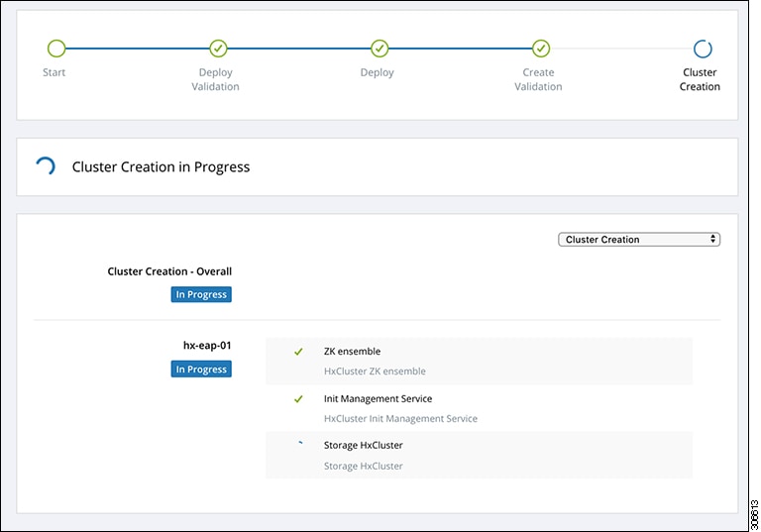Click the Cluster Creation in Progress spinner
Image resolution: width=761 pixels, height=532 pixels.
pyautogui.click(x=46, y=166)
